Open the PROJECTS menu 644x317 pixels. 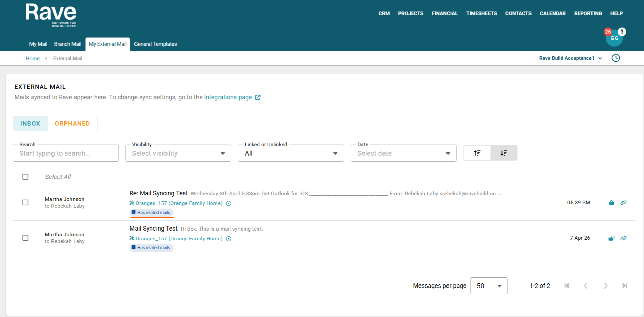[x=411, y=13]
